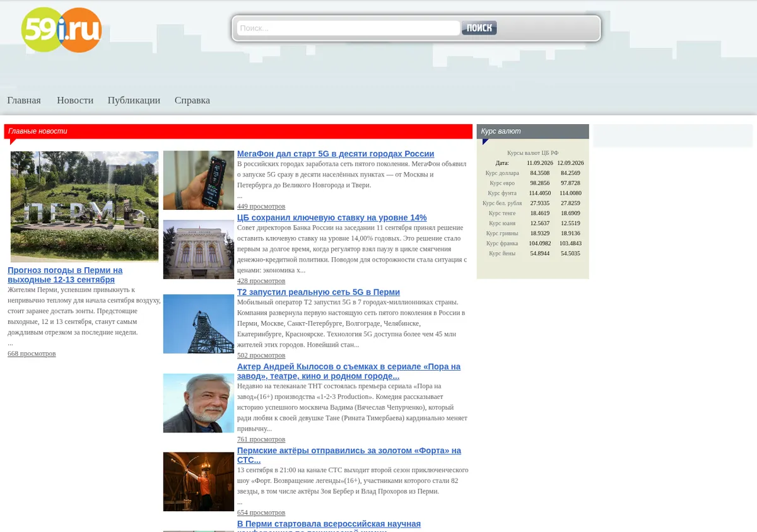The height and width of the screenshot is (532, 757).
Task: Open 'МегаФон дал старт 5G' headline
Action: click(336, 154)
